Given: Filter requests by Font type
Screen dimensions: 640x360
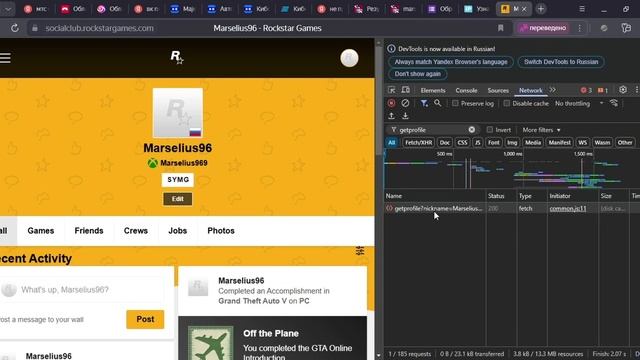Looking at the screenshot, I should (x=493, y=142).
